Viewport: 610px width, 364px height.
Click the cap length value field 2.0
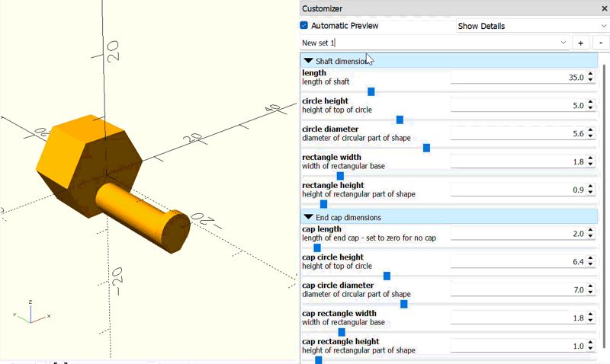tap(518, 234)
